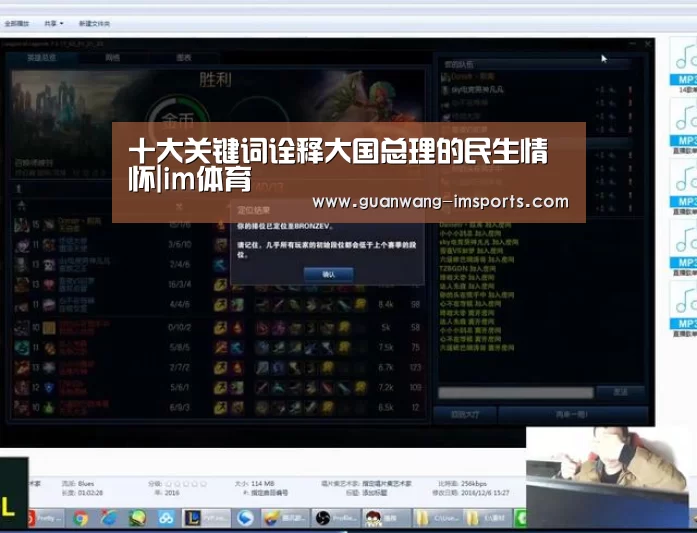Click red report icon beside sky电竞男神凡凡
697x533 pixels.
(x=630, y=89)
